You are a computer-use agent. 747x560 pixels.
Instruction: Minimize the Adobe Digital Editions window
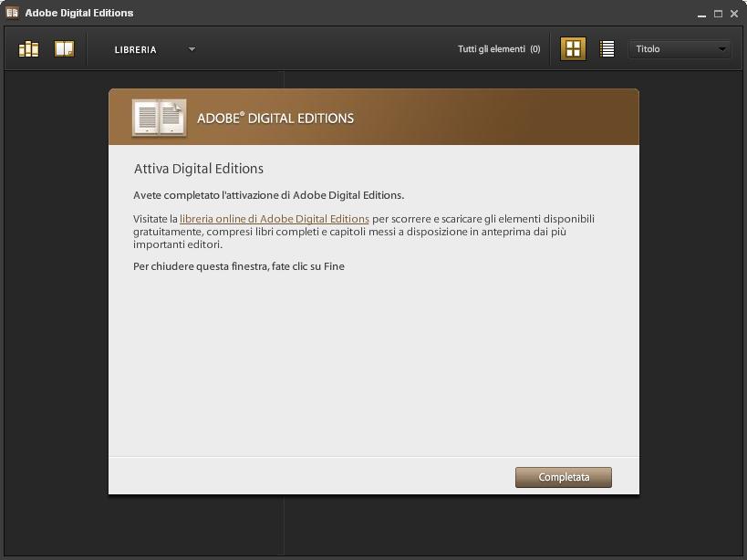[701, 15]
